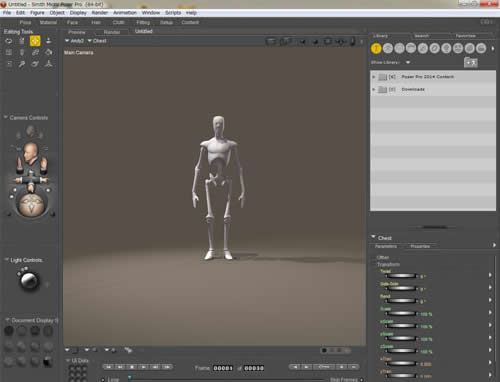Switch to the Search tab in Library

422,36
